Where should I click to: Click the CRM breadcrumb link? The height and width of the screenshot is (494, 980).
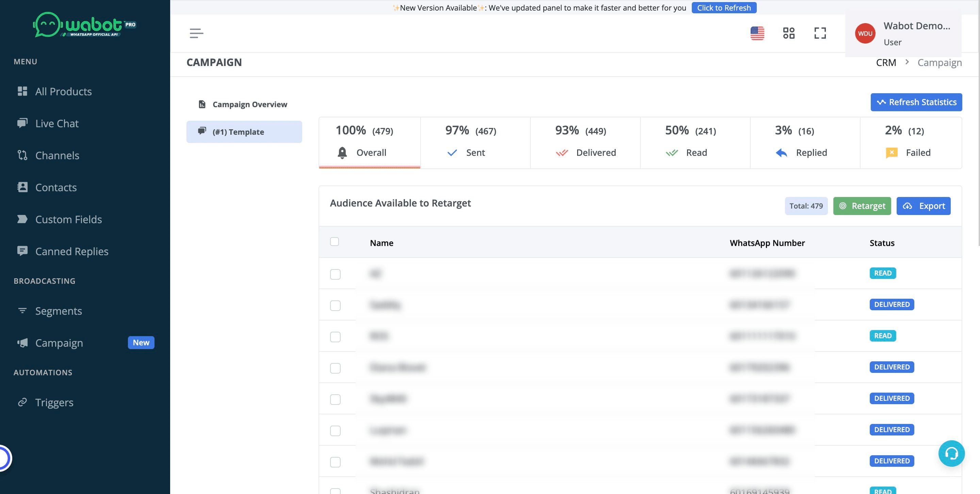886,63
